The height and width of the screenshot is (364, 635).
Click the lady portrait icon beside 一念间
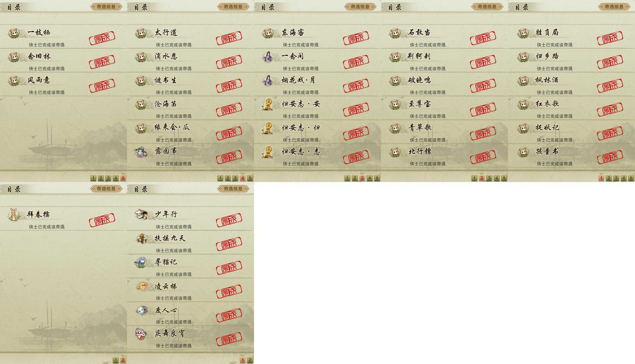tap(268, 57)
